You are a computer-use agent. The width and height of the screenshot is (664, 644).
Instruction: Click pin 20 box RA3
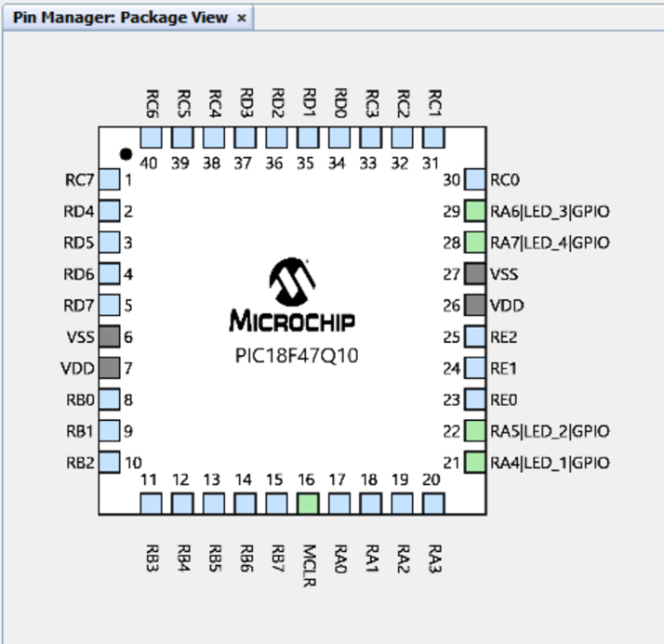(433, 504)
